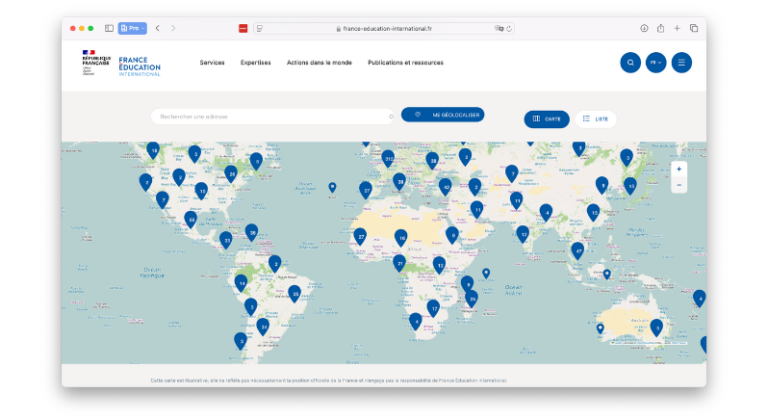Open the site search magnifier button
This screenshot has height=420, width=768.
click(630, 62)
